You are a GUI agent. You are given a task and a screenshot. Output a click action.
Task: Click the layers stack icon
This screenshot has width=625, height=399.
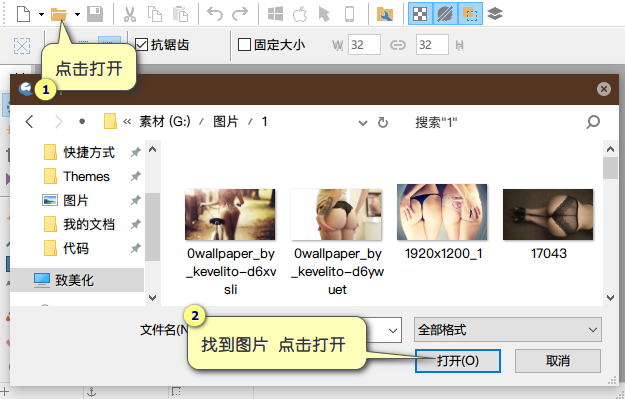495,14
